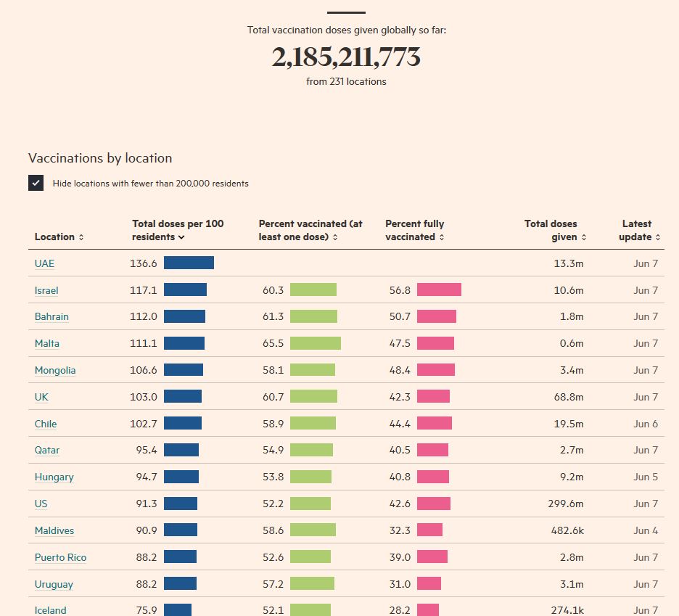Sort by Percent vaccinated at least one dose
Screen dimensions: 679x616
(310, 230)
